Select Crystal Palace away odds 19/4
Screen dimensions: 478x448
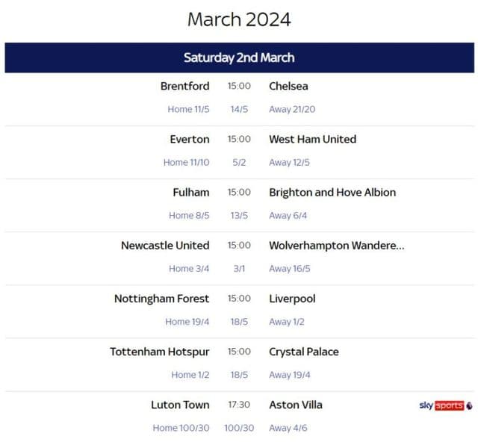pyautogui.click(x=289, y=374)
